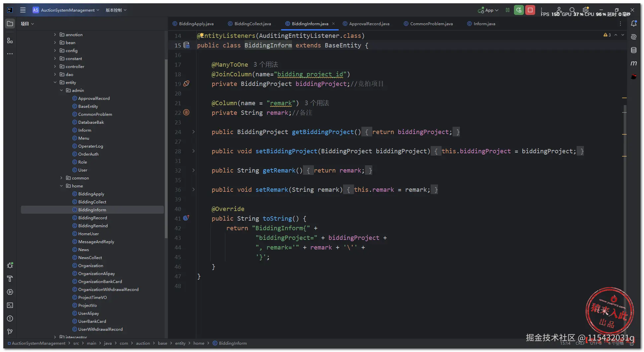Click the project tree vertical scrollbar

coord(166,149)
